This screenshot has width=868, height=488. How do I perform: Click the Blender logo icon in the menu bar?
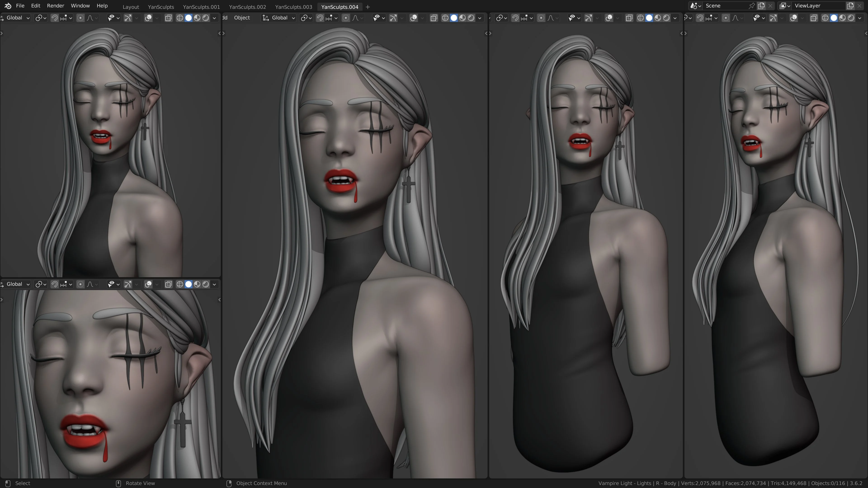point(8,6)
